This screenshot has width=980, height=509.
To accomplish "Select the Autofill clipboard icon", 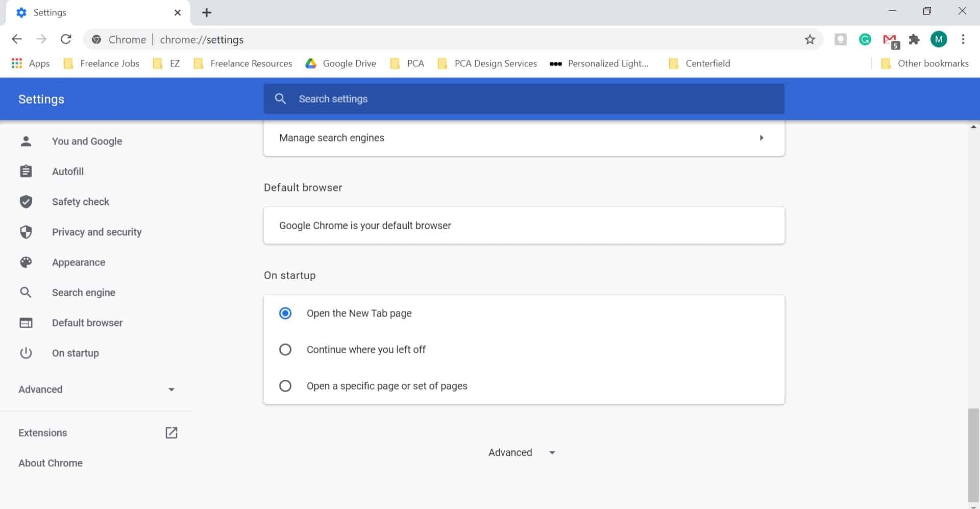I will pyautogui.click(x=26, y=172).
